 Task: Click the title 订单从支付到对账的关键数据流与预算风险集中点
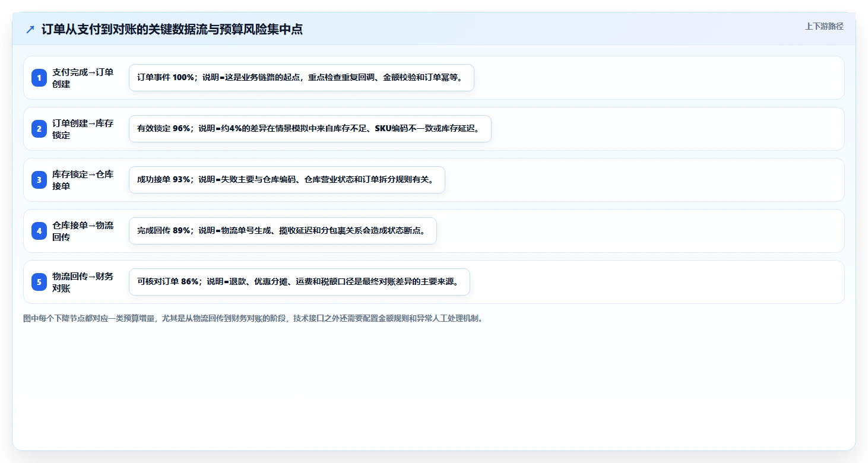pos(172,30)
